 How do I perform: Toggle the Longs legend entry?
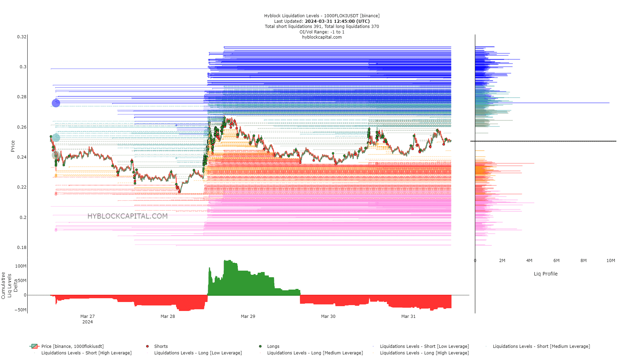click(x=269, y=346)
